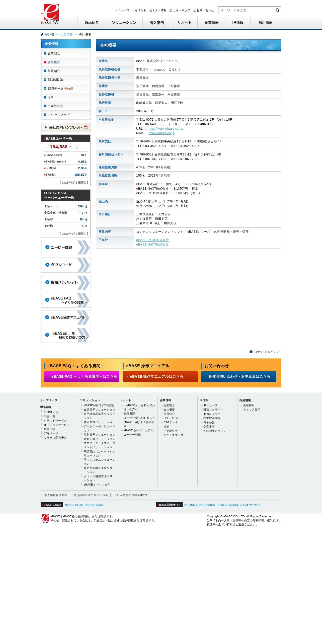This screenshot has height=644, width=322.
Task: Open FOODS eBASE Cloud サービス link
Action: click(x=239, y=505)
